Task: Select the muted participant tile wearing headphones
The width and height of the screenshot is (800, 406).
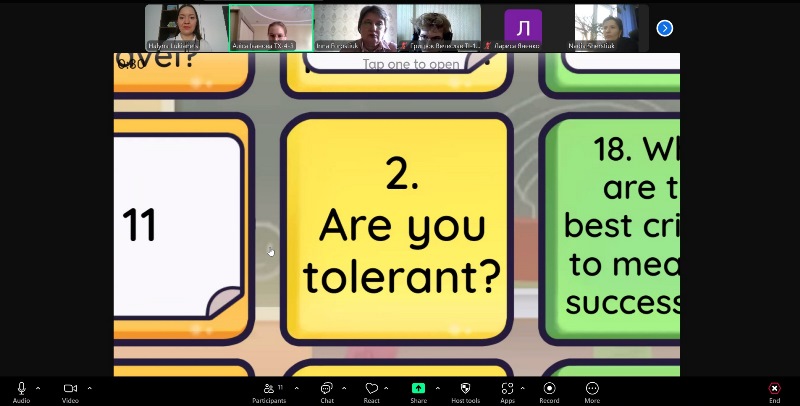Action: [x=439, y=28]
